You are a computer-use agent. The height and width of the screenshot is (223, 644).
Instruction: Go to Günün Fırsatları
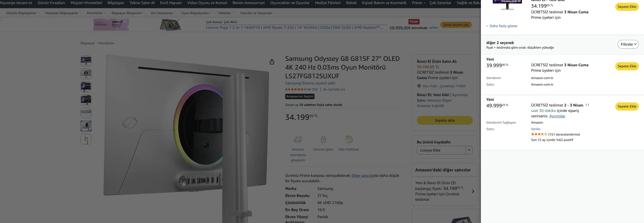click(x=51, y=3)
